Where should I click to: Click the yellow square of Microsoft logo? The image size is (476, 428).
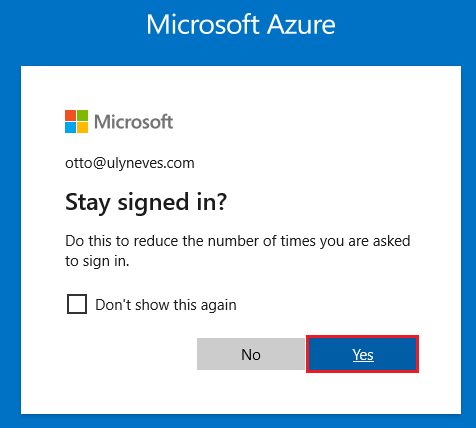coord(82,128)
